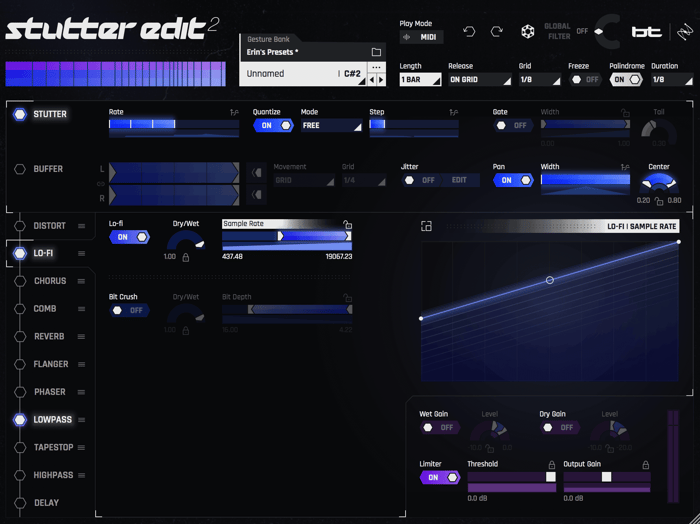Click the Threshold lock icon
Viewport: 700px width, 524px height.
click(x=552, y=465)
